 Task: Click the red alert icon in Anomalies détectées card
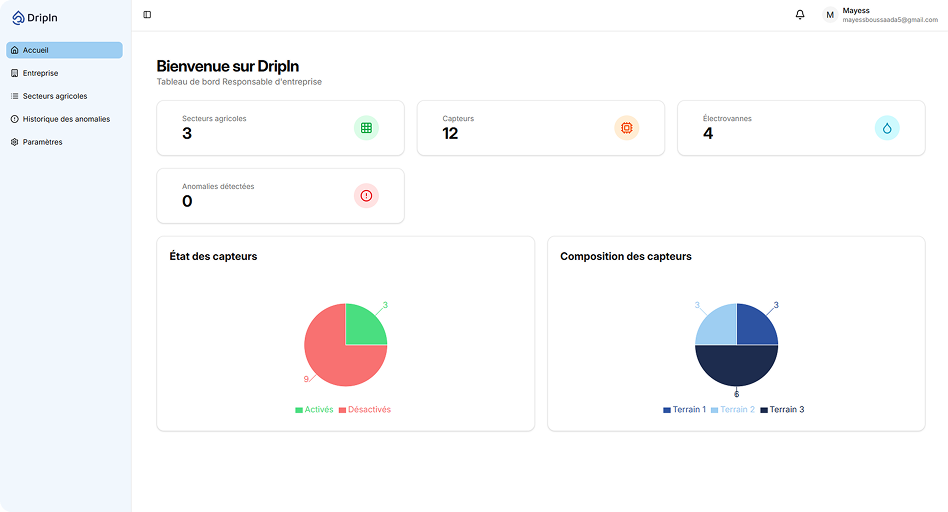pyautogui.click(x=366, y=196)
